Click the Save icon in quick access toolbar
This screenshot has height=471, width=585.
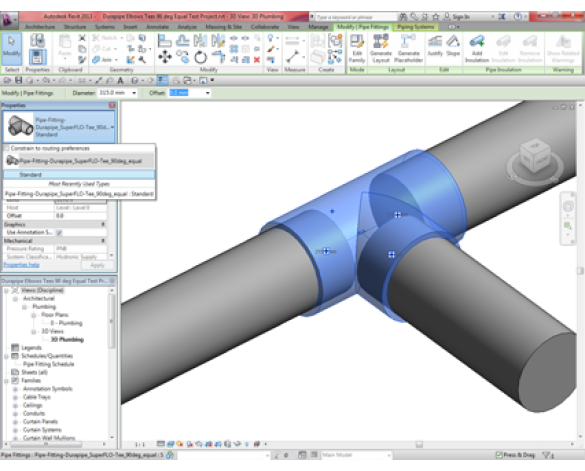(18, 80)
